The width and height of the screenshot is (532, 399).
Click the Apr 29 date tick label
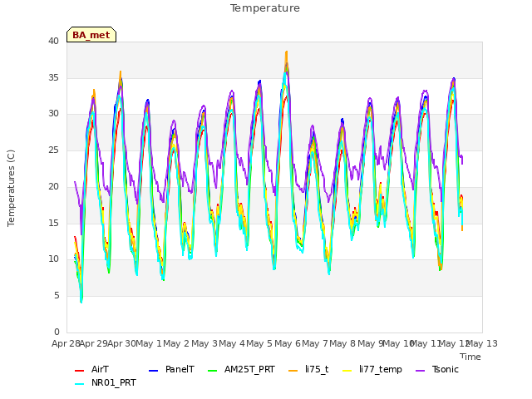94,343
